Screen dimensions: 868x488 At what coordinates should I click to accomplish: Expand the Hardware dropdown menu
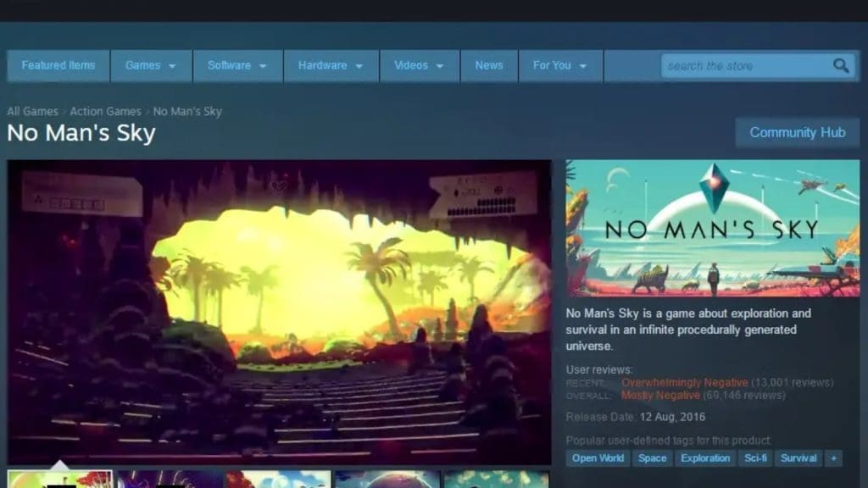point(331,66)
